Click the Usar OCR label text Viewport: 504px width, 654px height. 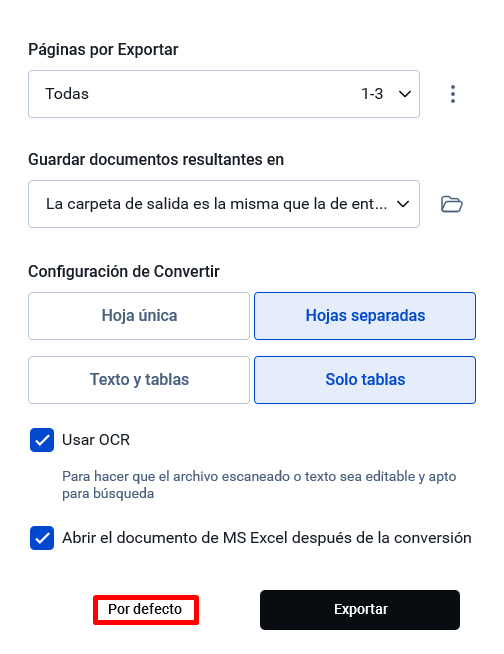(x=96, y=440)
